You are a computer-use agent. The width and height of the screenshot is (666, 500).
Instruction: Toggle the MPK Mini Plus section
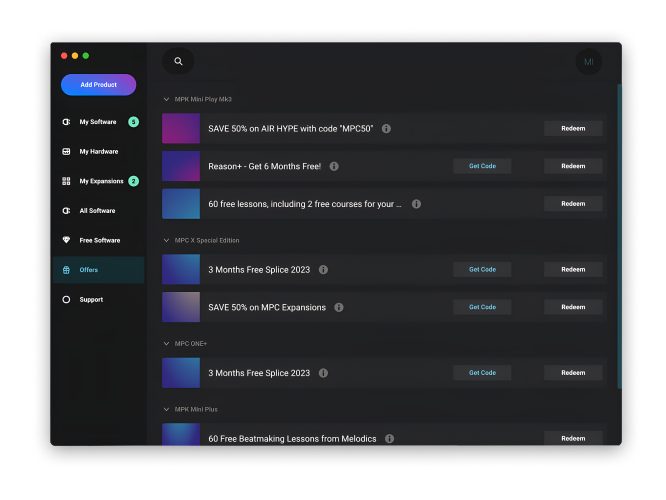166,409
